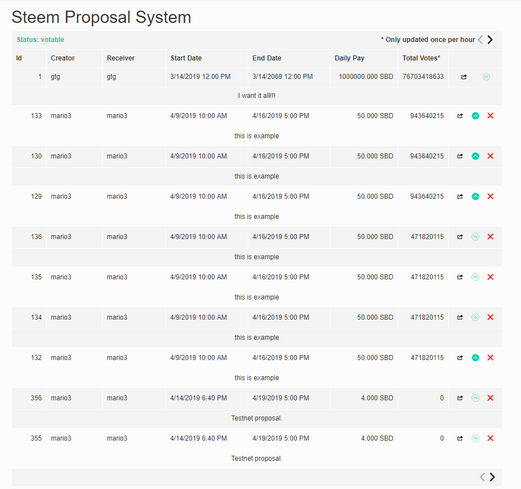Click the Daily Pay column header
521x489 pixels.
coord(349,58)
